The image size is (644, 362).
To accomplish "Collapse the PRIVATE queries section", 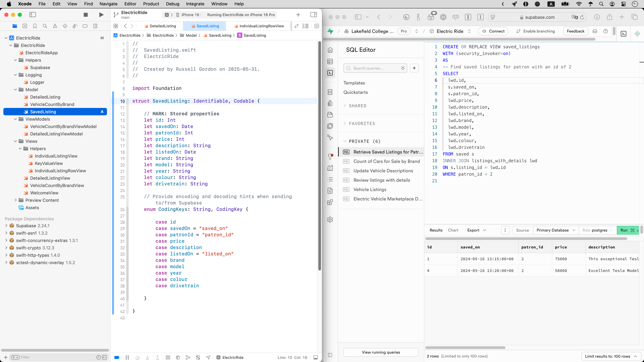I will coord(345,141).
